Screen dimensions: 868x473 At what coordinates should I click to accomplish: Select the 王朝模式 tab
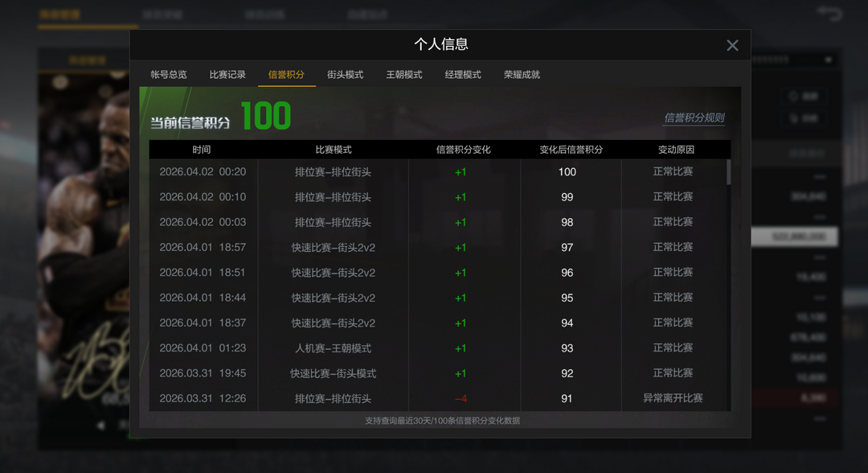[x=403, y=74]
